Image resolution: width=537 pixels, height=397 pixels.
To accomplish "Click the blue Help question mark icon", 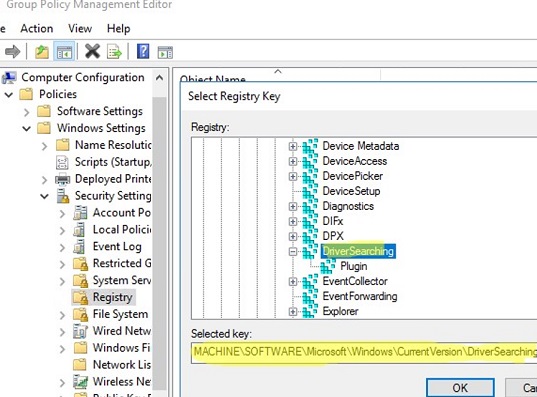I will 143,52.
